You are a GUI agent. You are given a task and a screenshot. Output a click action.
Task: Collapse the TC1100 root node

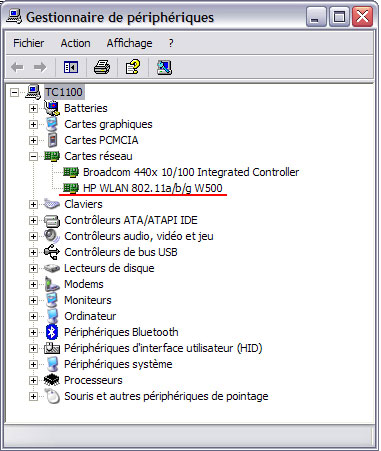click(x=14, y=92)
